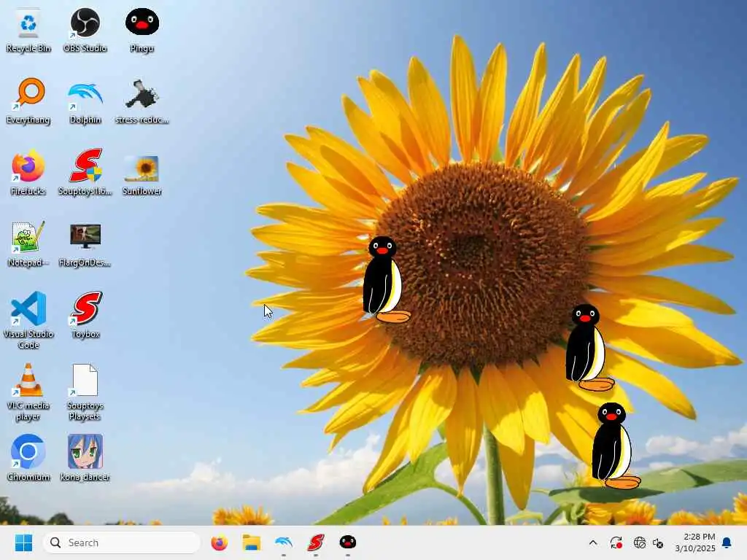
Task: Open the clock showing 2:28 PM
Action: click(x=695, y=542)
